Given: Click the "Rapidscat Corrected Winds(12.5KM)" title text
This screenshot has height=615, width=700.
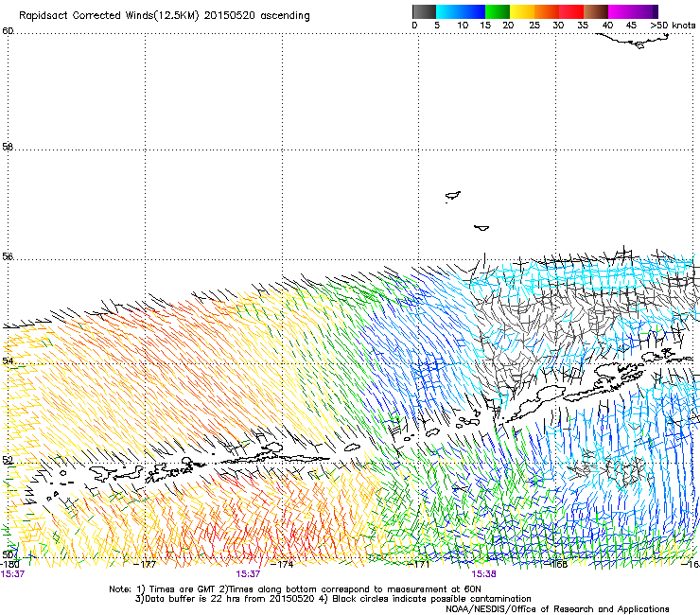Looking at the screenshot, I should tap(109, 16).
